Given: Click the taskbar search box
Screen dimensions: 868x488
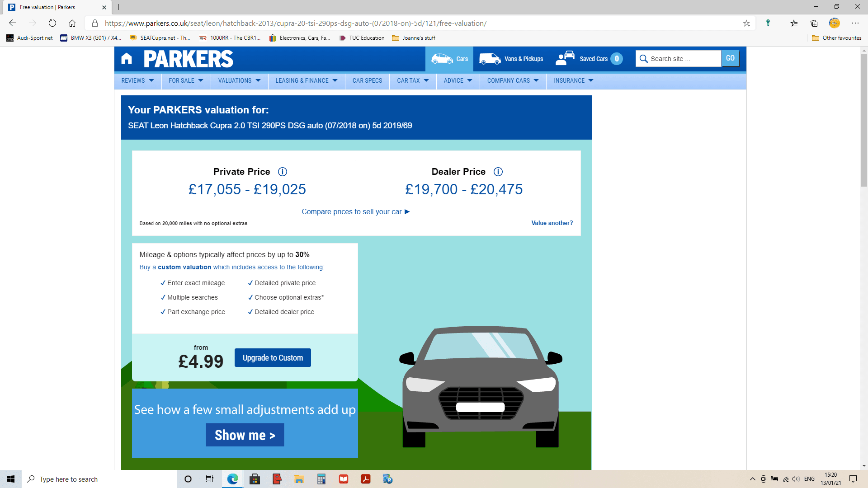Looking at the screenshot, I should (99, 479).
